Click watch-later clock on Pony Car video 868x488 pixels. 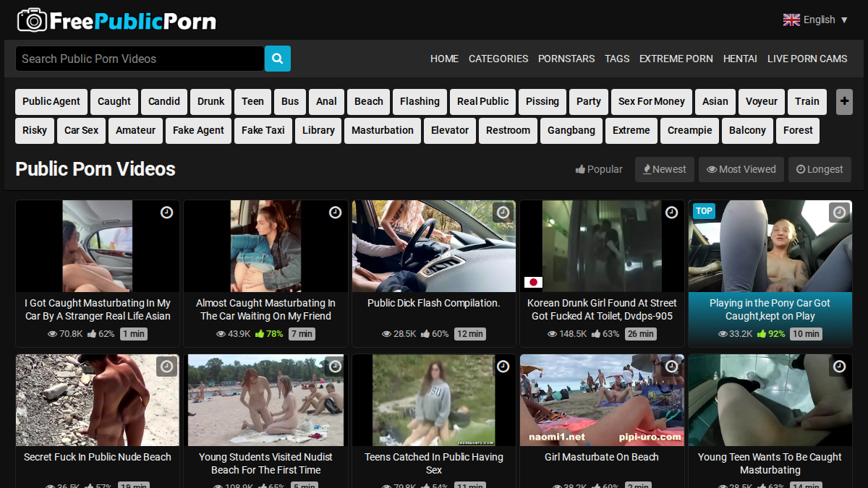pos(839,213)
